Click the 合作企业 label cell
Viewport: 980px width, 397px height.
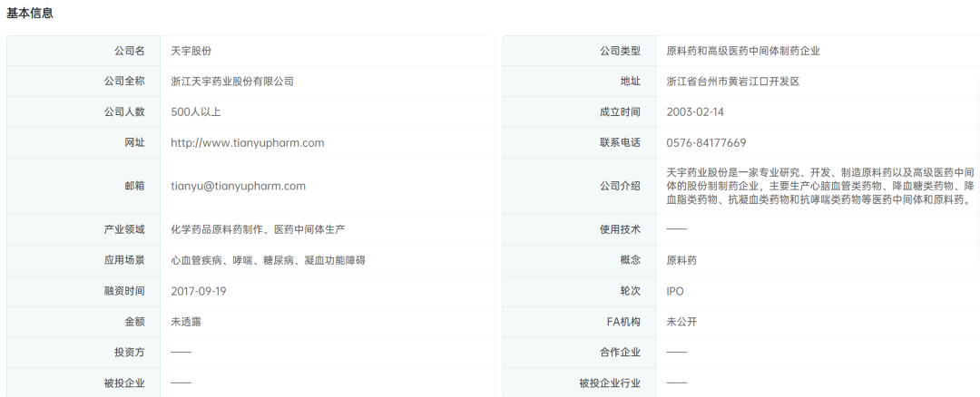coord(579,353)
